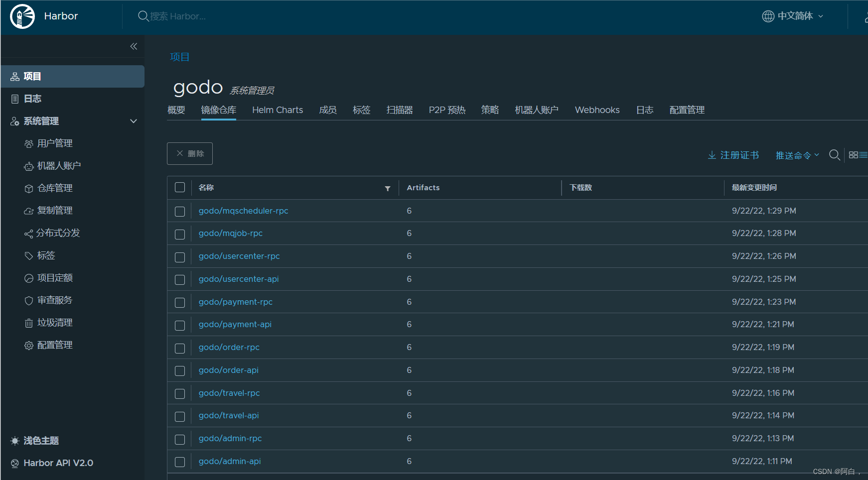868x480 pixels.
Task: Click the 9/22/22, 1:29 PM timestamp cell
Action: point(764,211)
